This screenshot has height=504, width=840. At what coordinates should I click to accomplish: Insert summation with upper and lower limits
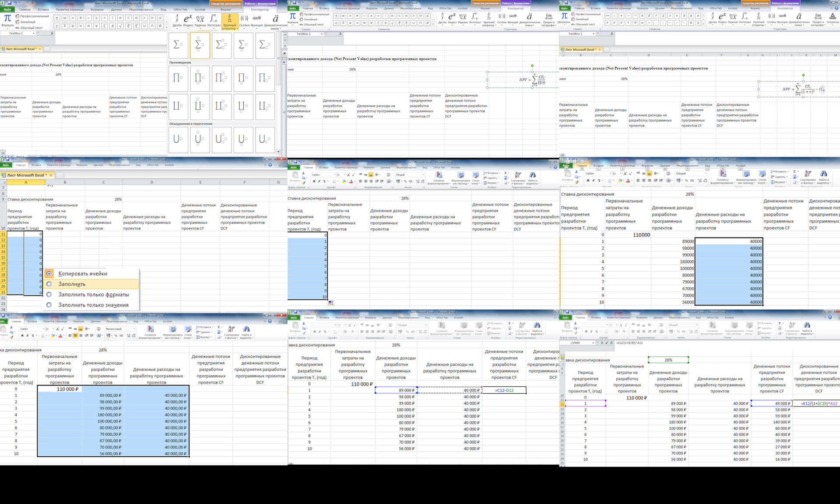point(200,45)
